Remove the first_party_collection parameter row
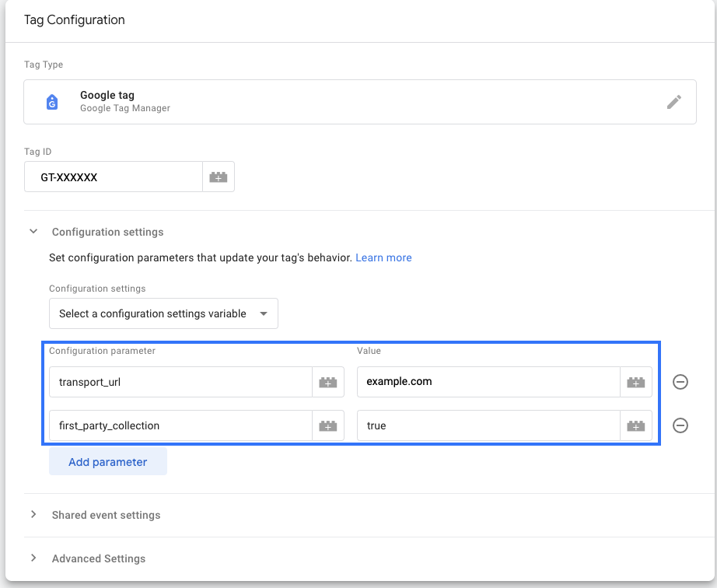This screenshot has height=588, width=717. 680,425
